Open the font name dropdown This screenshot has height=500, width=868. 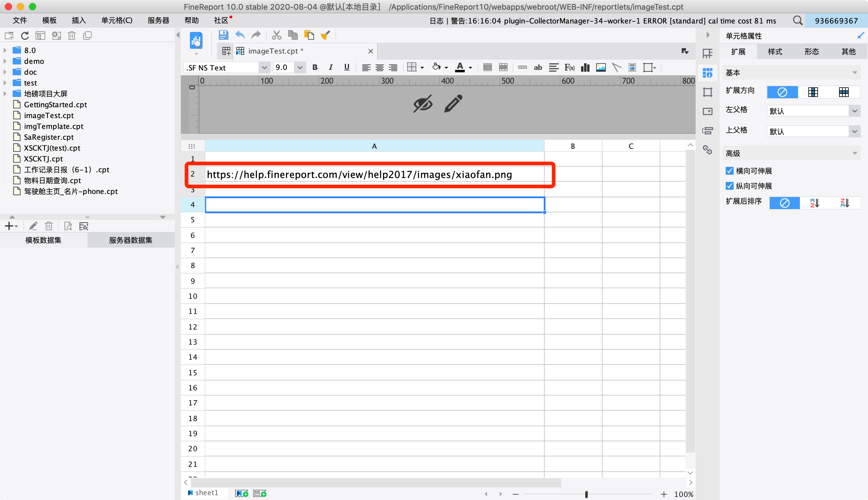click(x=264, y=68)
